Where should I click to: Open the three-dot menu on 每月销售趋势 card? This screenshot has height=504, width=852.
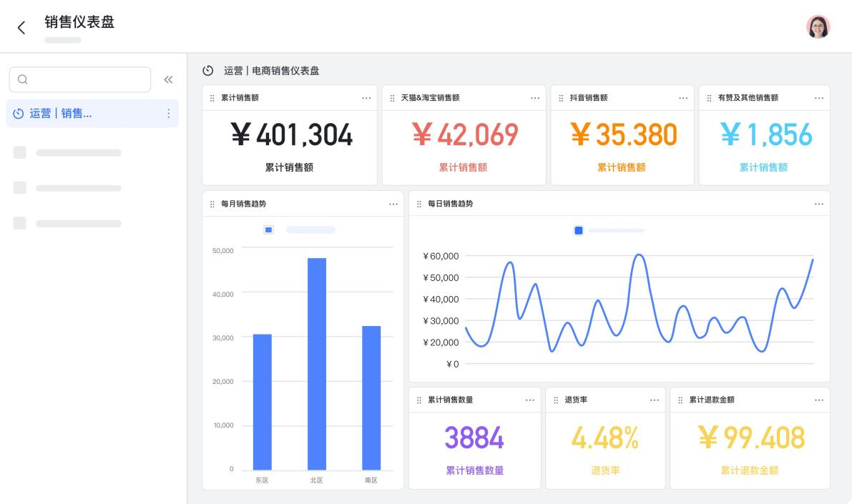click(x=393, y=204)
